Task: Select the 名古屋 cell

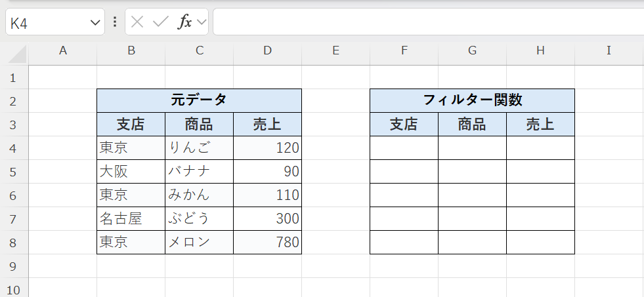Action: (x=131, y=219)
